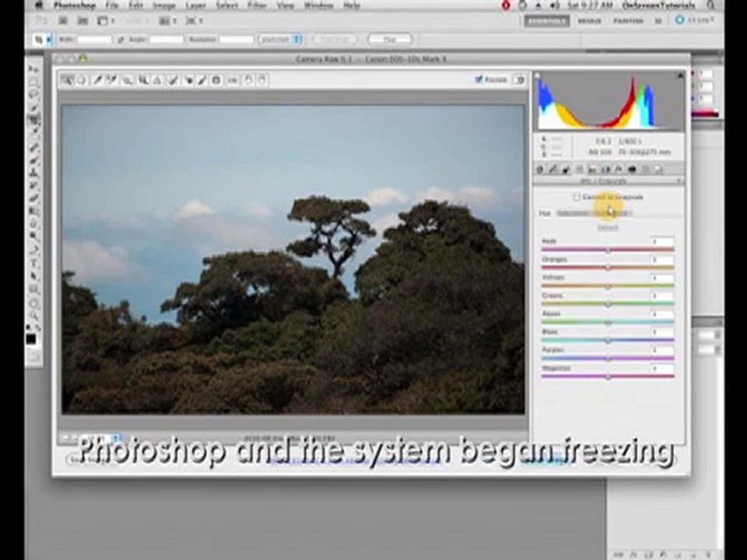Expand more workspaces chevron
The height and width of the screenshot is (560, 747).
click(x=658, y=21)
